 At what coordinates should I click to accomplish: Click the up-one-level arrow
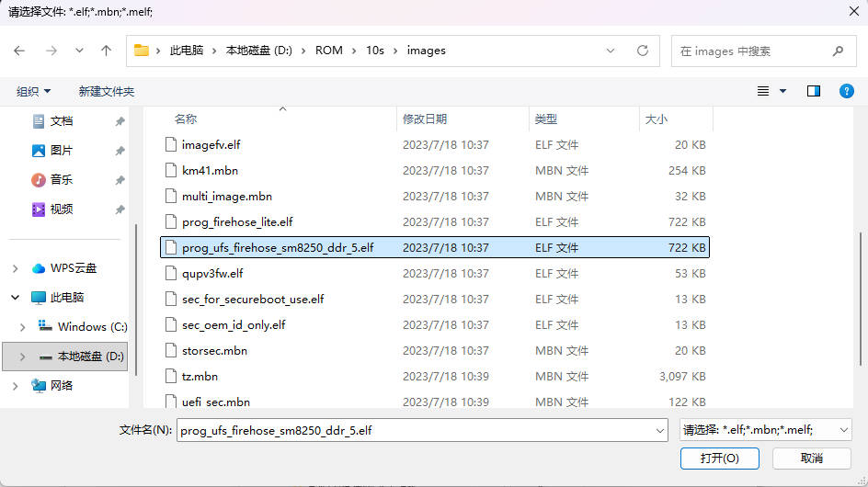click(107, 51)
